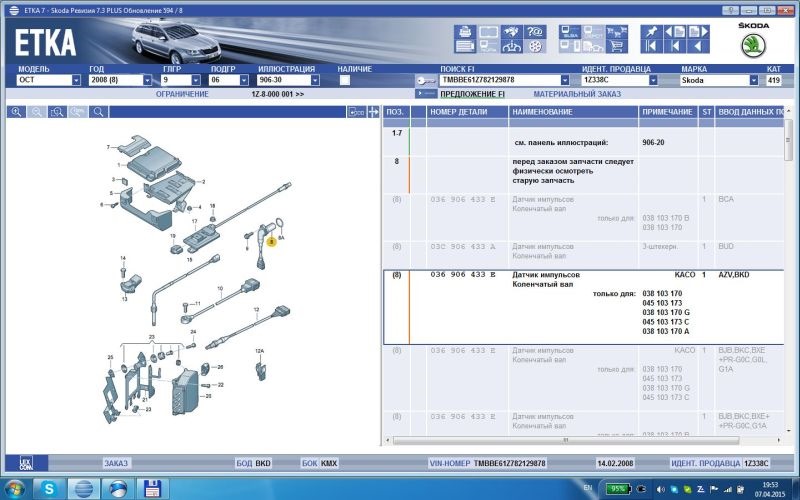800x500 pixels.
Task: Select part row 036 906 433 E for AZV,BKD
Action: coord(583,307)
